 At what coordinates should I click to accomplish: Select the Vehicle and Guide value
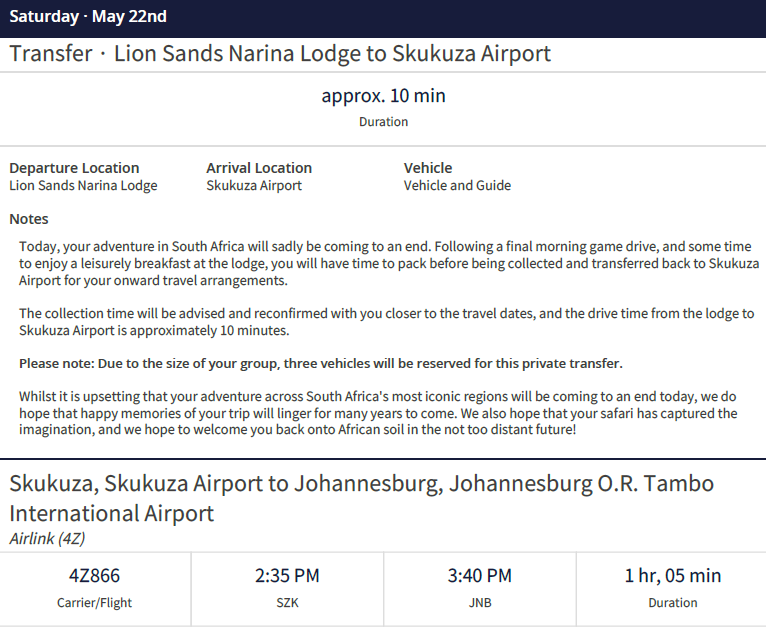tap(457, 185)
